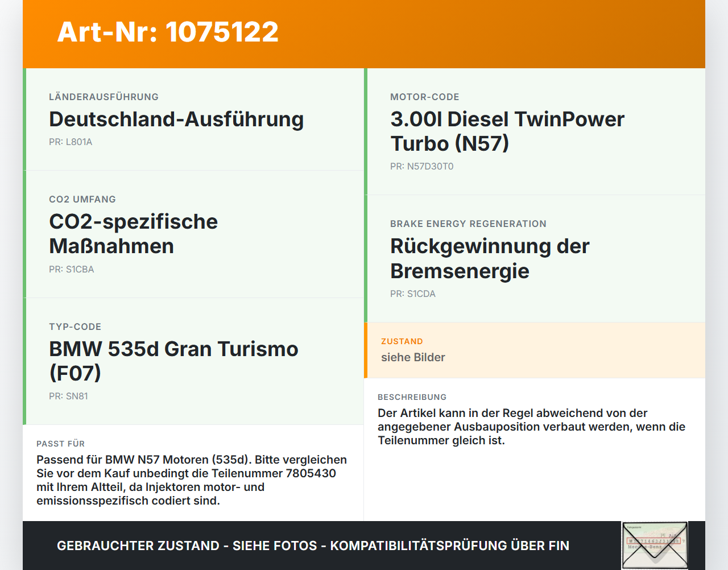Click the LÄNDERAUSFÜHRUNG label
The image size is (728, 570).
pos(104,97)
